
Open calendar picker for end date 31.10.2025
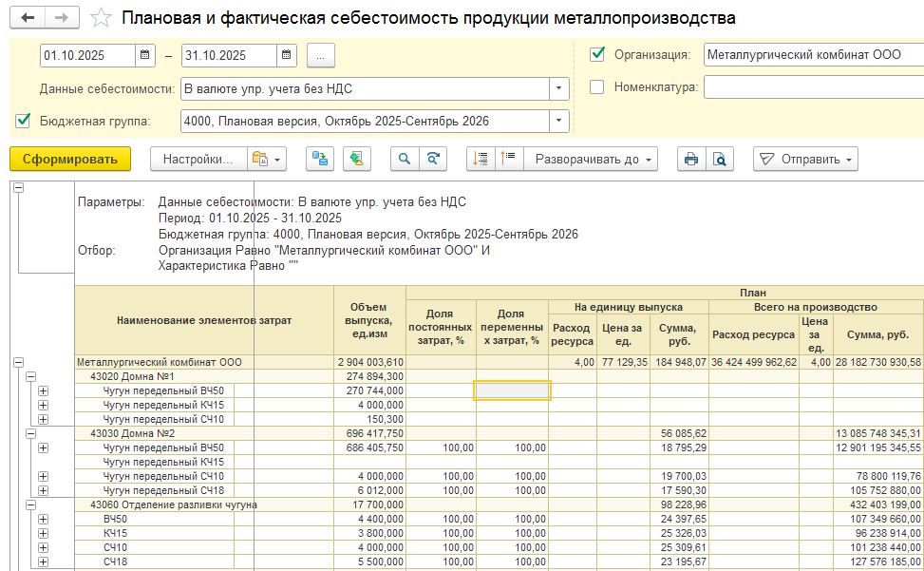(286, 55)
